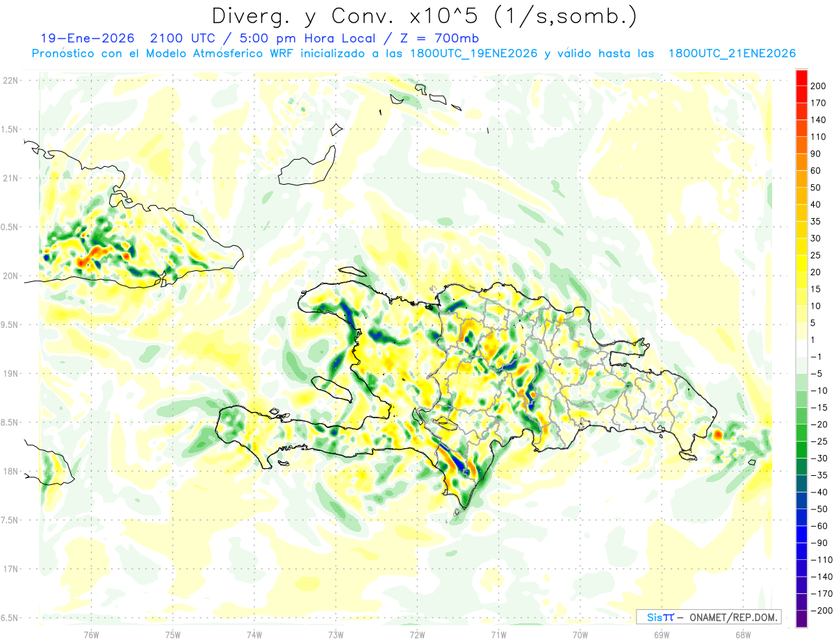Click the "74W" longitude label
834x644 pixels.
254,634
